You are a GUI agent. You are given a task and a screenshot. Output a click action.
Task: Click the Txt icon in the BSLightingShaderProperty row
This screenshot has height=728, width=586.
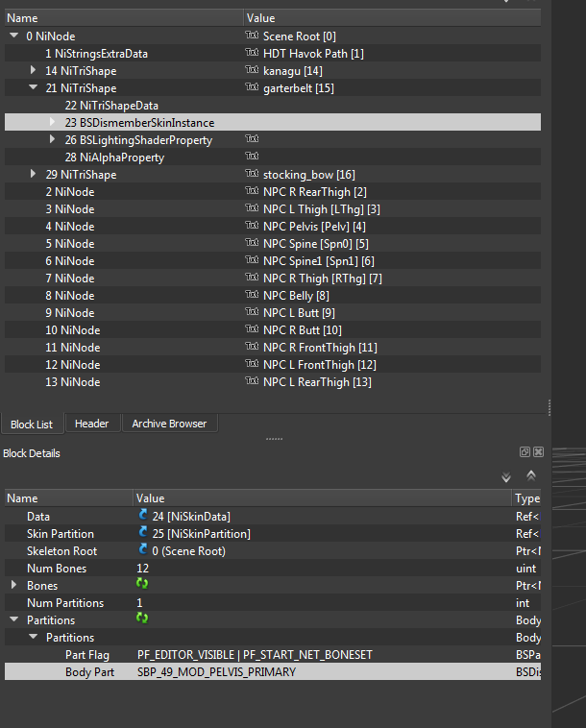point(252,139)
